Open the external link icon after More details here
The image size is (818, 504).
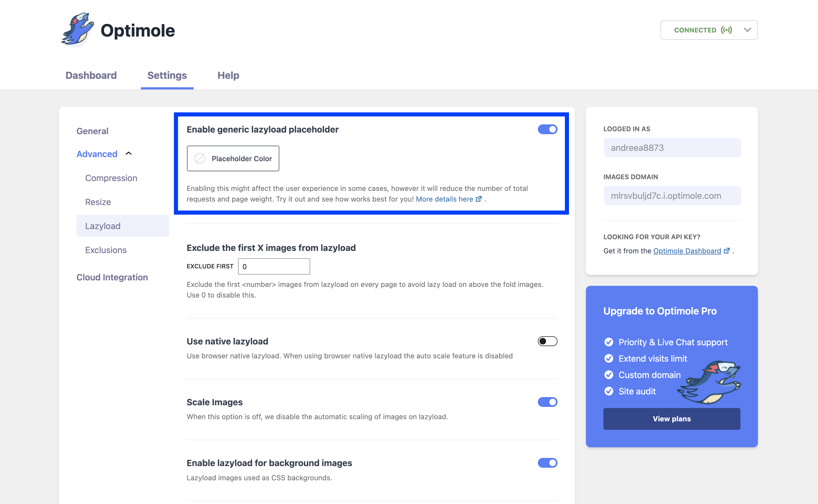[479, 199]
